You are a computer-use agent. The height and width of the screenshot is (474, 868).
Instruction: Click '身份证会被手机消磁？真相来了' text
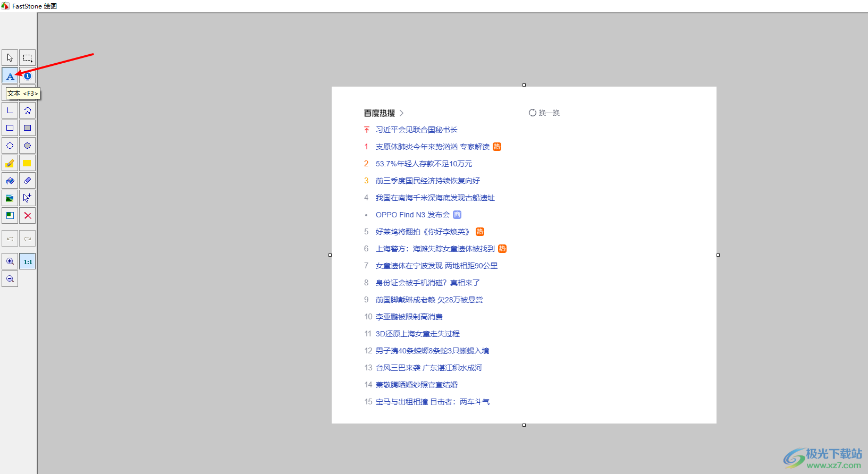point(428,283)
